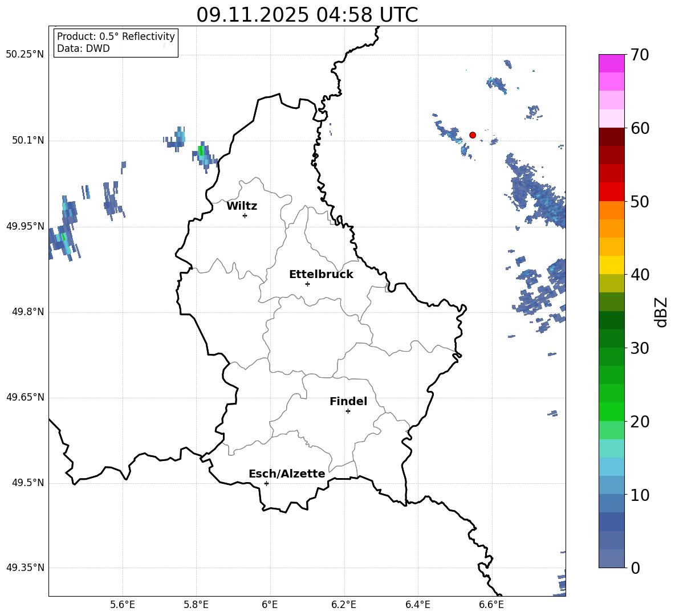Click the 50.1°N latitude label

28,141
